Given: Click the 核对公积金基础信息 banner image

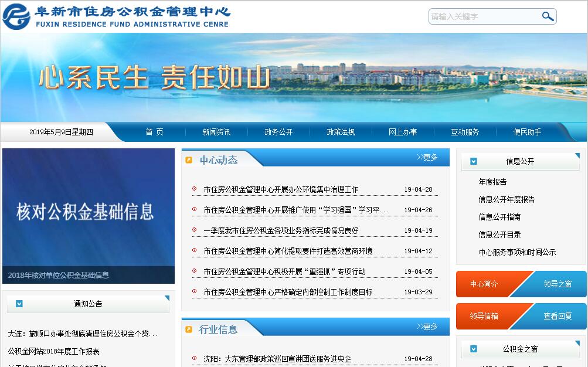Looking at the screenshot, I should point(89,211).
